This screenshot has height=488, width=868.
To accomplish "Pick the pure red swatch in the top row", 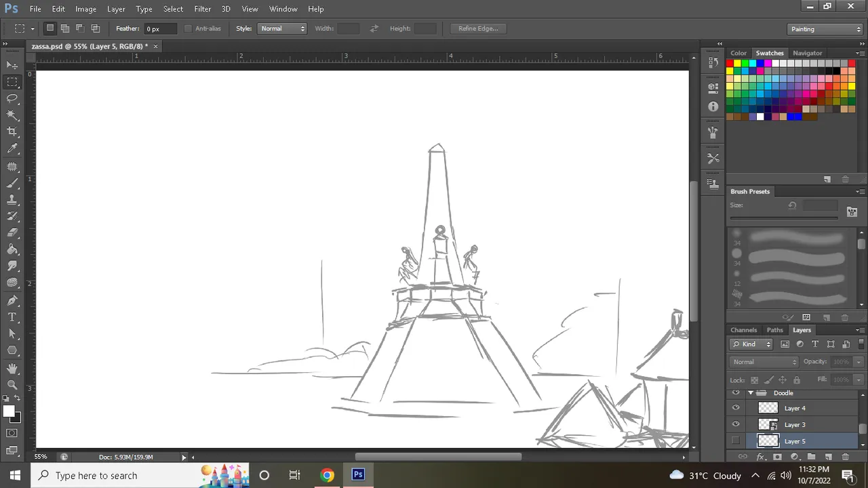I will pos(730,63).
